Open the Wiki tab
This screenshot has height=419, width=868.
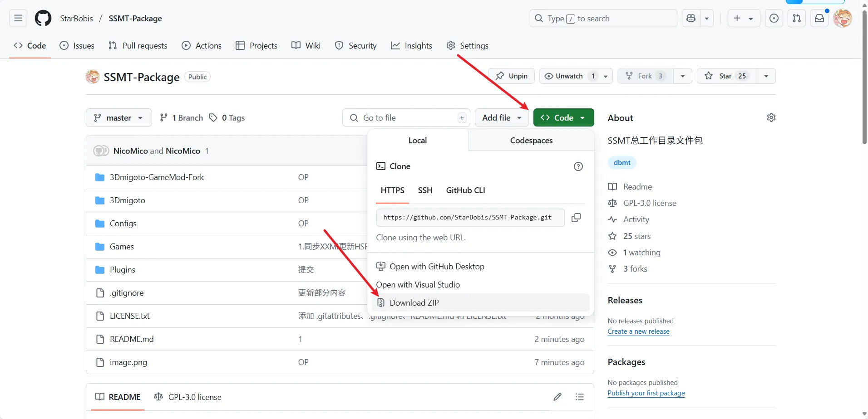pos(306,45)
